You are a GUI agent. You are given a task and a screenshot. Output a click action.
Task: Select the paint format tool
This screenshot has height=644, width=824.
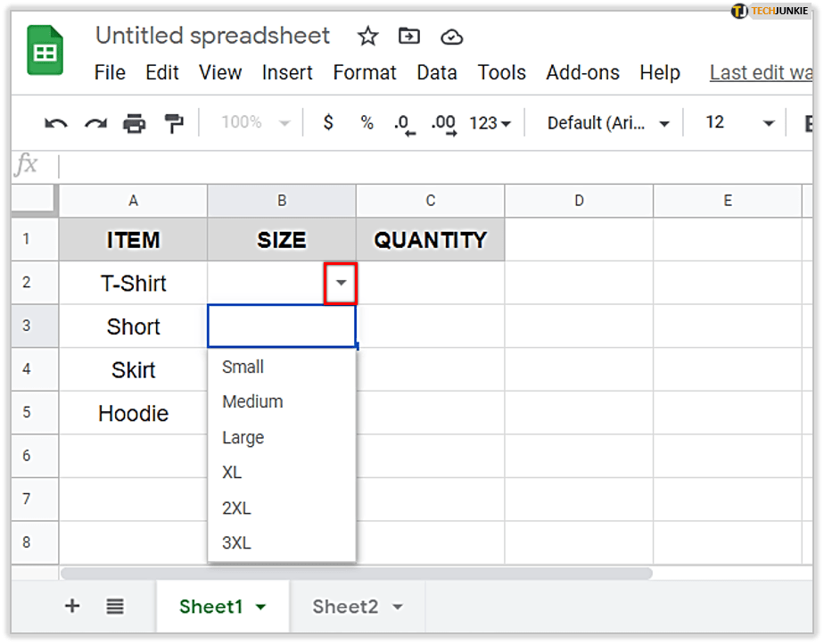(174, 123)
